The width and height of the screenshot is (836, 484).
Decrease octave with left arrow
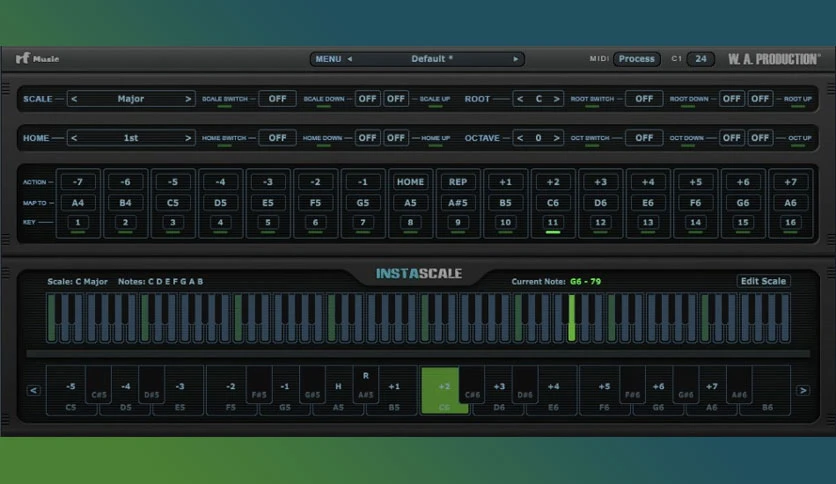tap(520, 138)
